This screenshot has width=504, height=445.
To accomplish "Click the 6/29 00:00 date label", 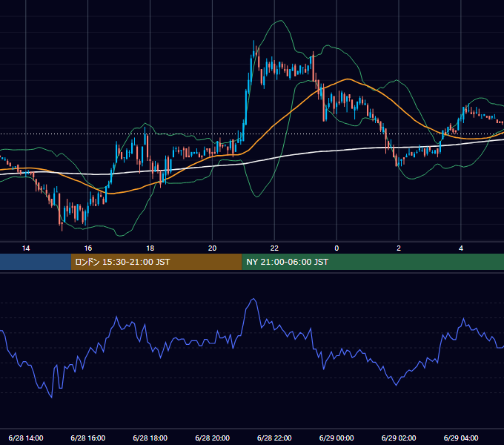I will tap(336, 438).
